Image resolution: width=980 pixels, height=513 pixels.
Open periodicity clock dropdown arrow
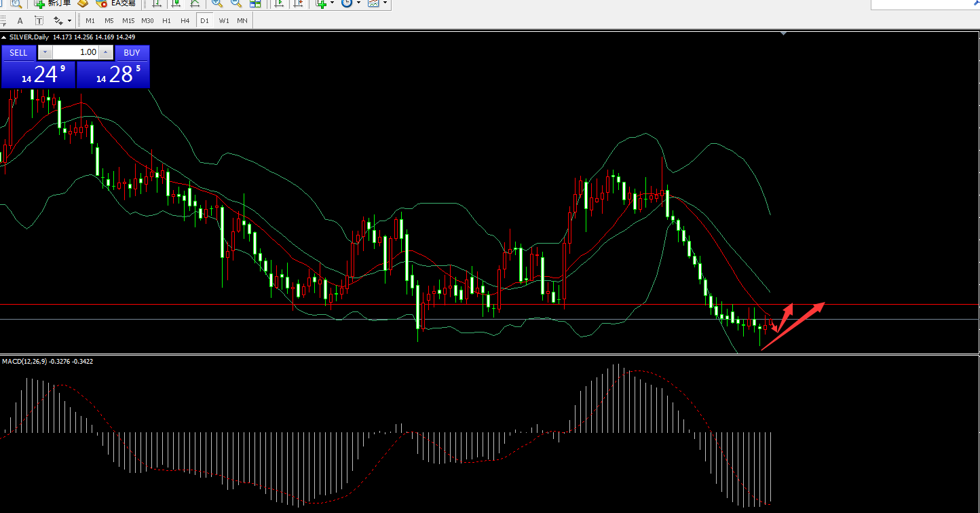click(x=358, y=3)
